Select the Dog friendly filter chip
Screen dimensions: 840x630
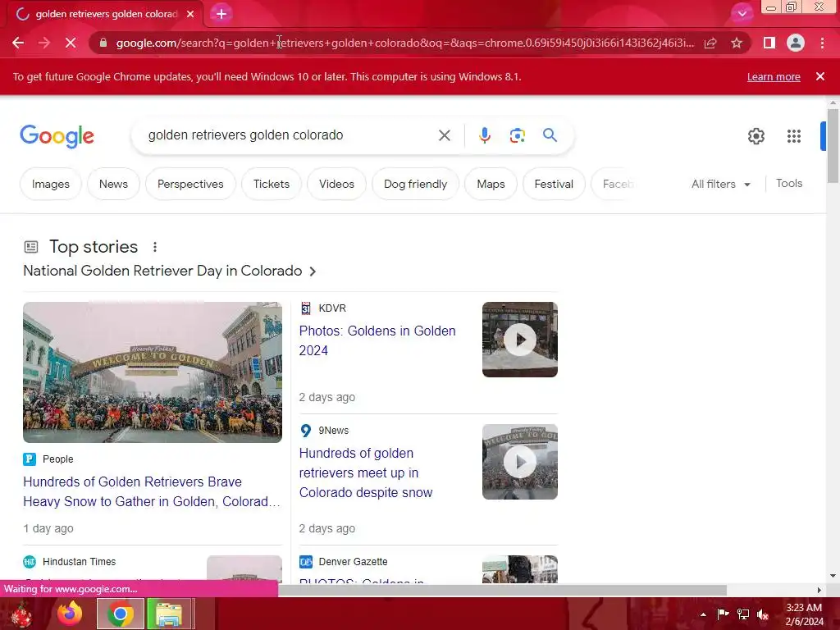tap(415, 184)
